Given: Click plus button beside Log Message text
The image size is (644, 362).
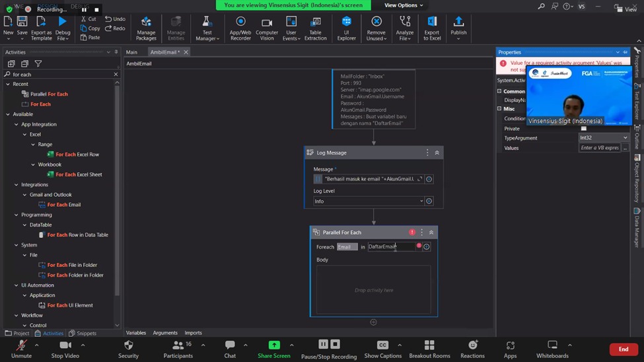Looking at the screenshot, I should point(429,179).
